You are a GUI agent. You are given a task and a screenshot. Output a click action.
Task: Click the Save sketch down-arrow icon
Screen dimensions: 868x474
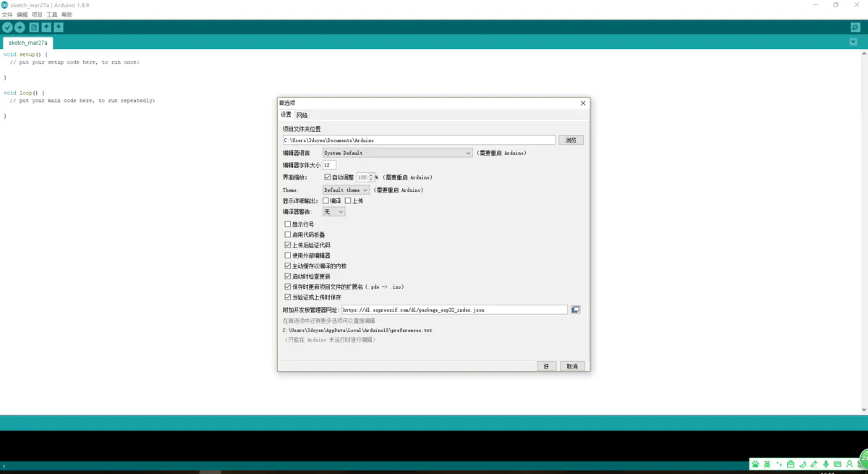[59, 27]
